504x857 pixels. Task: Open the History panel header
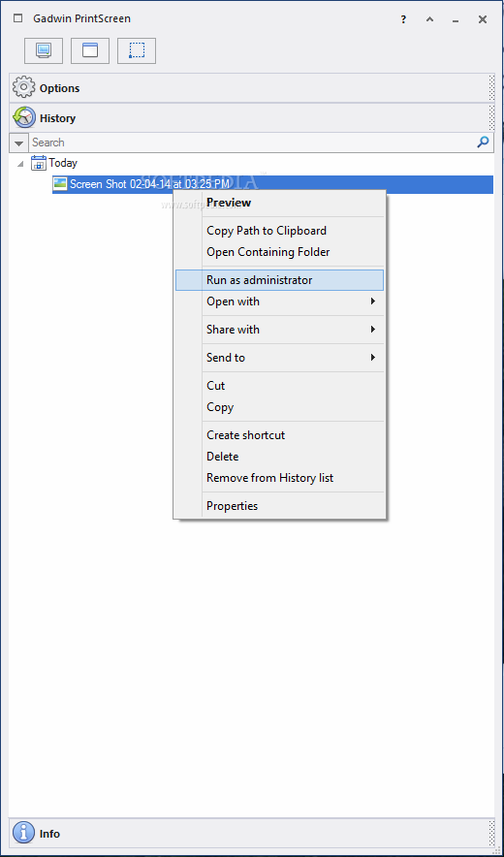click(x=252, y=117)
